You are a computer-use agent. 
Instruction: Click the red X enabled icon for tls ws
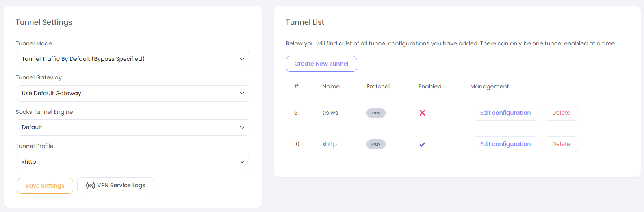[422, 113]
